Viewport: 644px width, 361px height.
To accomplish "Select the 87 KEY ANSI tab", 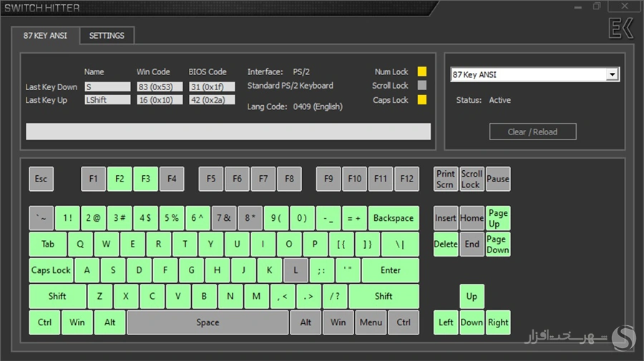I will tap(45, 36).
